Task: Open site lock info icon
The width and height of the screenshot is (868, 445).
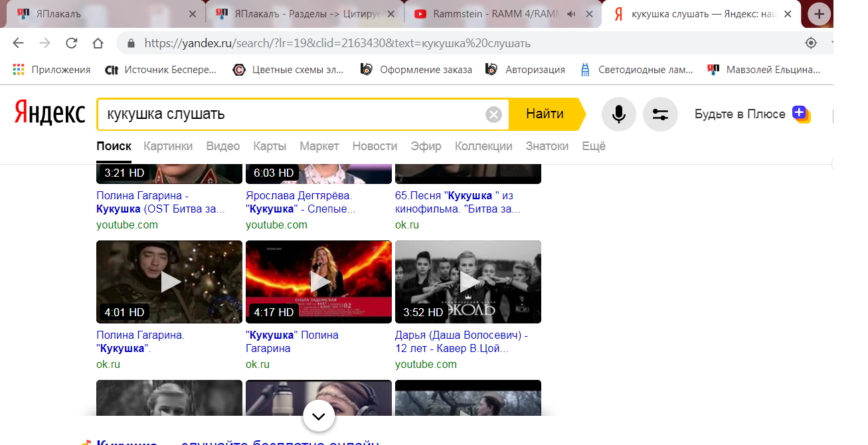Action: pyautogui.click(x=131, y=43)
